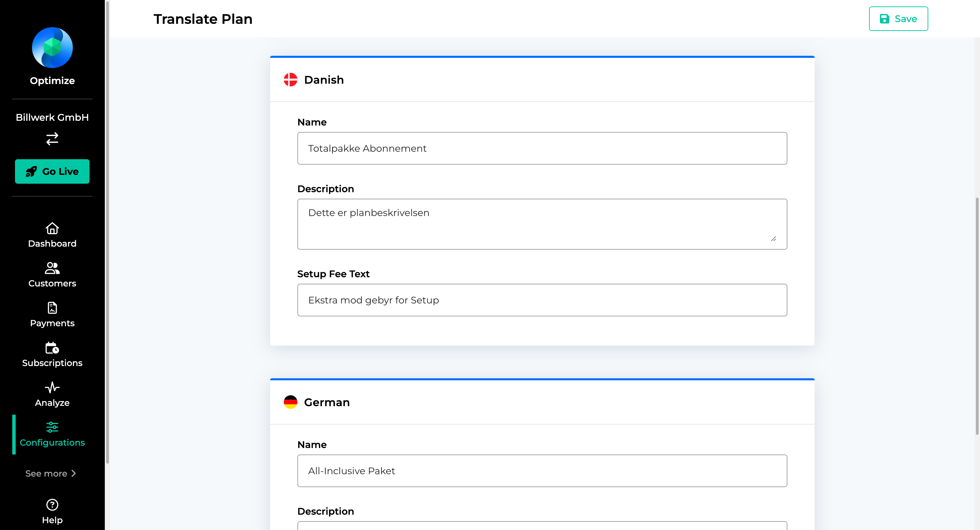Click the Help link text

[x=52, y=520]
